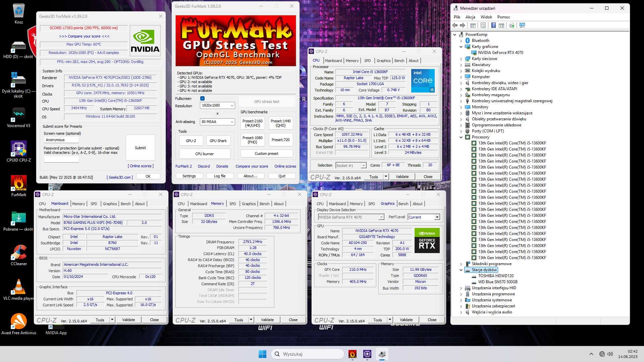Open the Socket #1 selection dropdown
Image resolution: width=644 pixels, height=362 pixels.
[351, 165]
